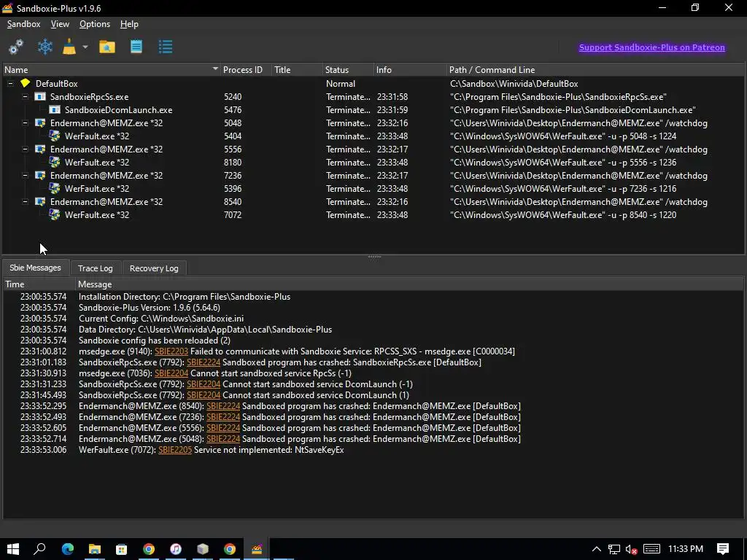
Task: Sort by the Process ID column header
Action: 246,69
